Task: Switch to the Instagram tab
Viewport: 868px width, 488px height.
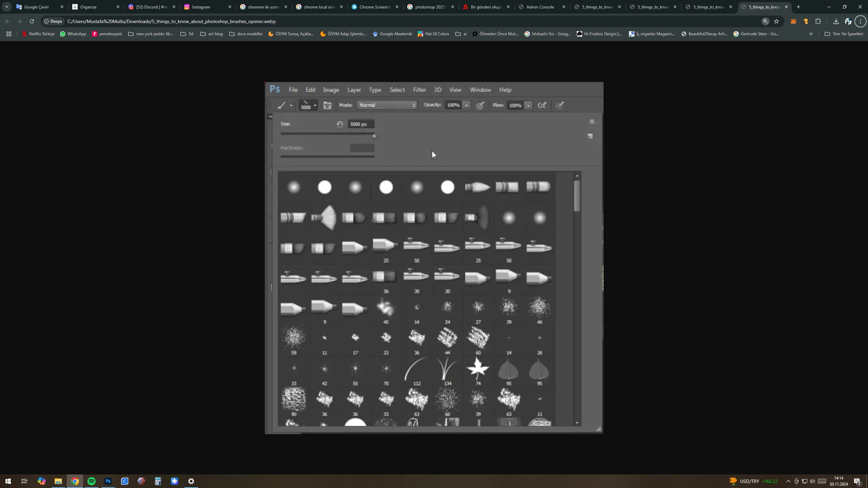Action: tap(201, 7)
